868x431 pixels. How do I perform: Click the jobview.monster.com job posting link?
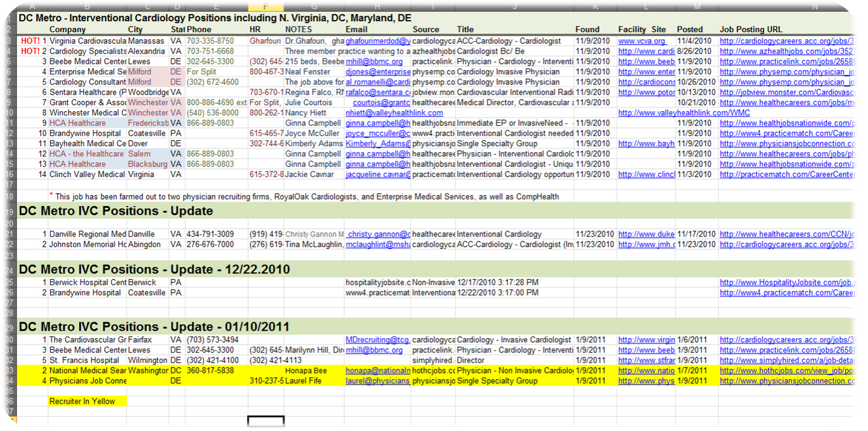tap(785, 92)
